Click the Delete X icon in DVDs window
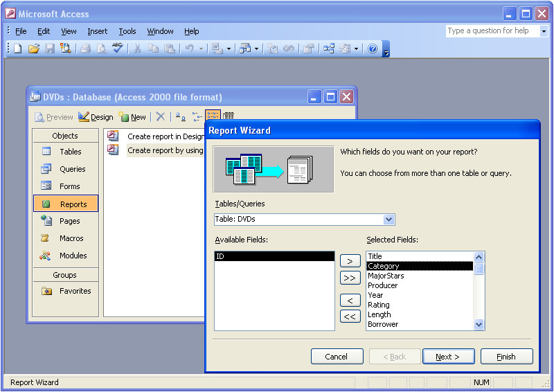554x392 pixels. 161,116
